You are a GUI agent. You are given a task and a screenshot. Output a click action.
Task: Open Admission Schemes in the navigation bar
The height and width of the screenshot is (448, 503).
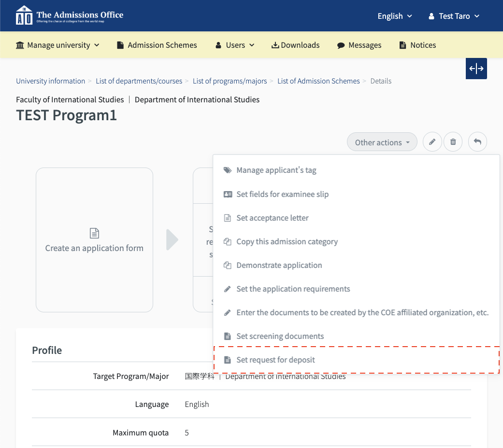click(157, 45)
